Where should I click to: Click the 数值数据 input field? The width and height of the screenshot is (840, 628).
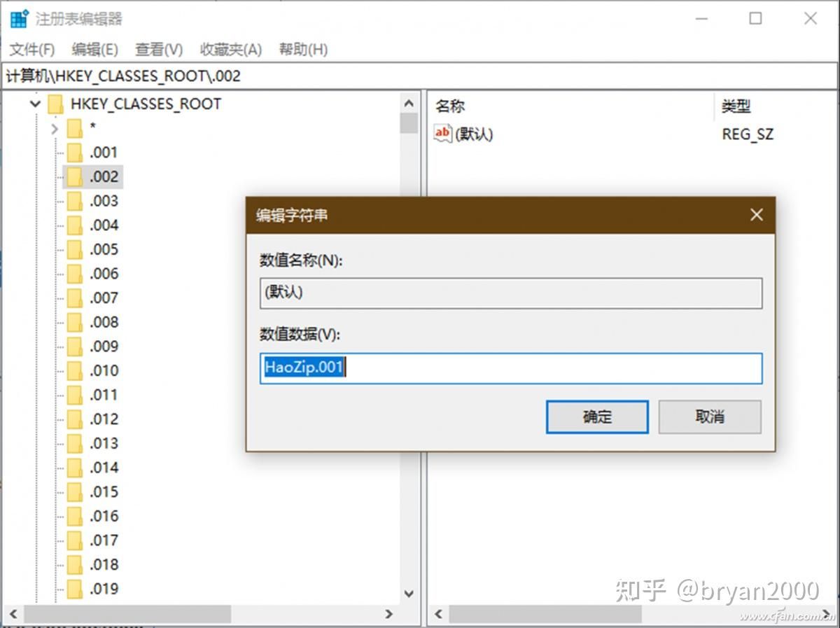(x=511, y=368)
